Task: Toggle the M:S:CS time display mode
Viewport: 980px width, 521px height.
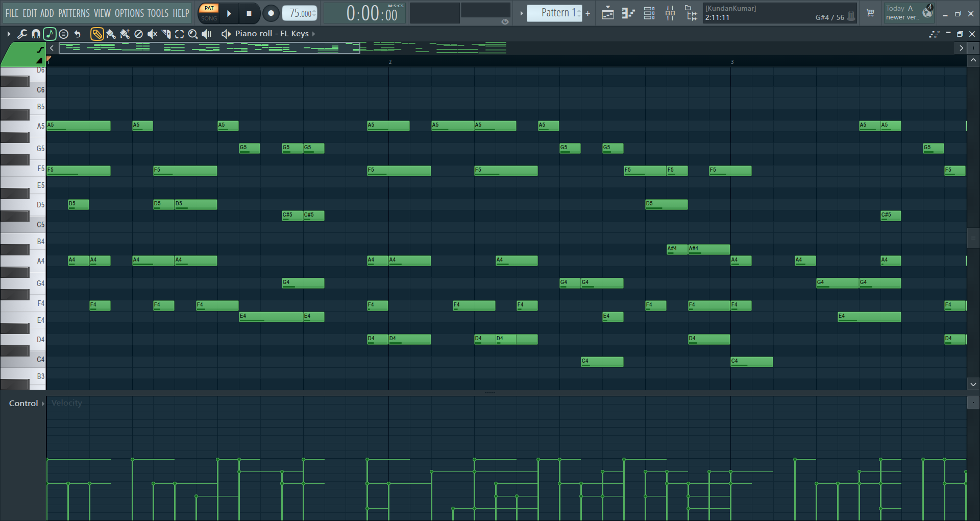Action: click(396, 6)
